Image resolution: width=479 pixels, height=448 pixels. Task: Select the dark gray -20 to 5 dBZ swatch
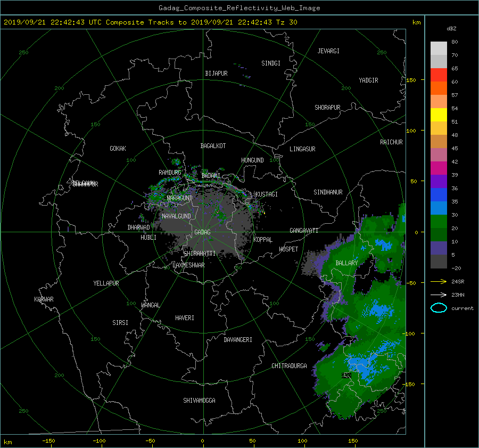tap(439, 261)
